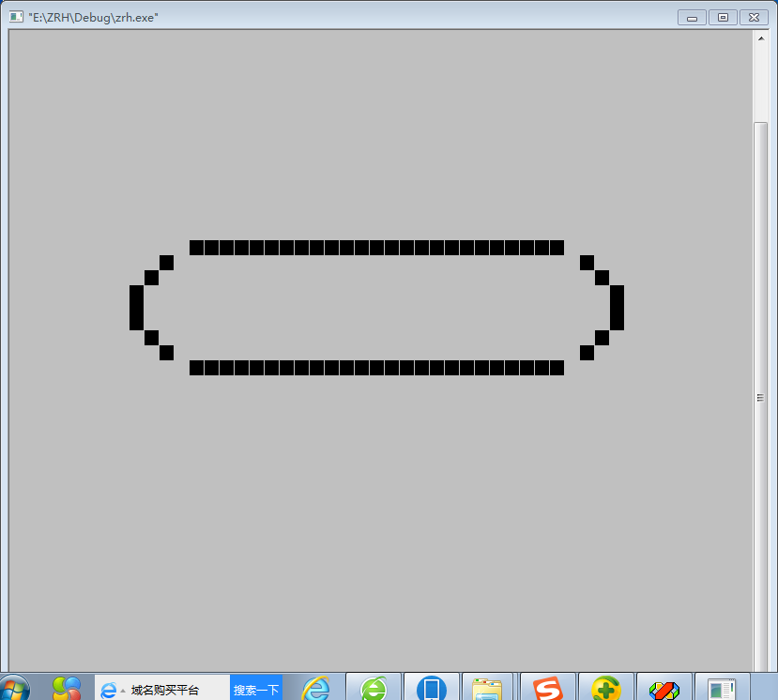Close the zrh.exe console window

click(x=754, y=18)
